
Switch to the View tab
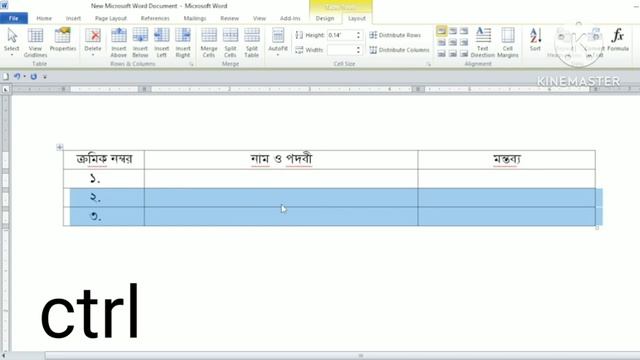pyautogui.click(x=259, y=18)
